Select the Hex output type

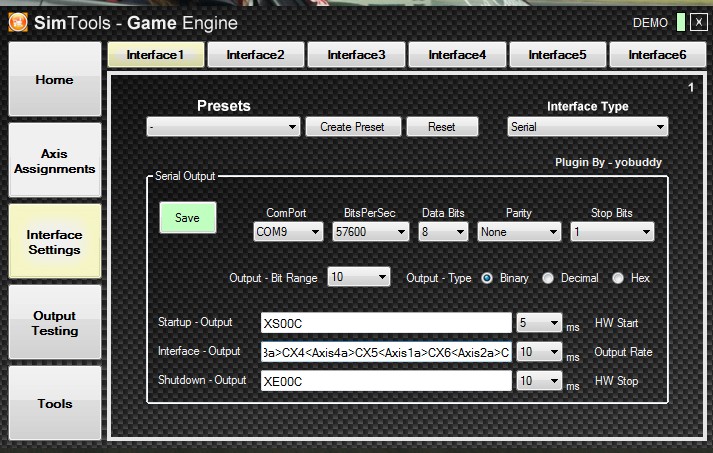coord(618,278)
